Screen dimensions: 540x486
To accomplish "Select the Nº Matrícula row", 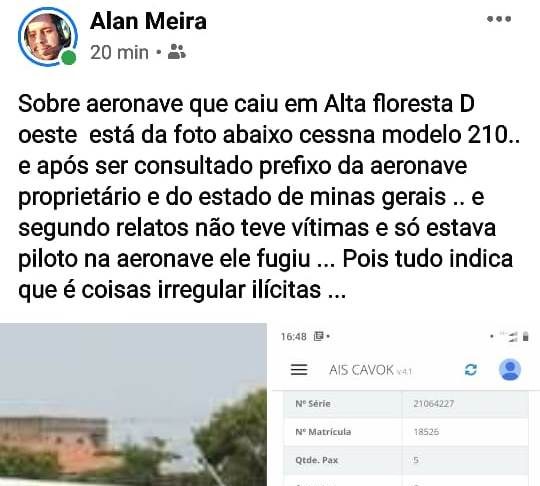I will pos(406,432).
